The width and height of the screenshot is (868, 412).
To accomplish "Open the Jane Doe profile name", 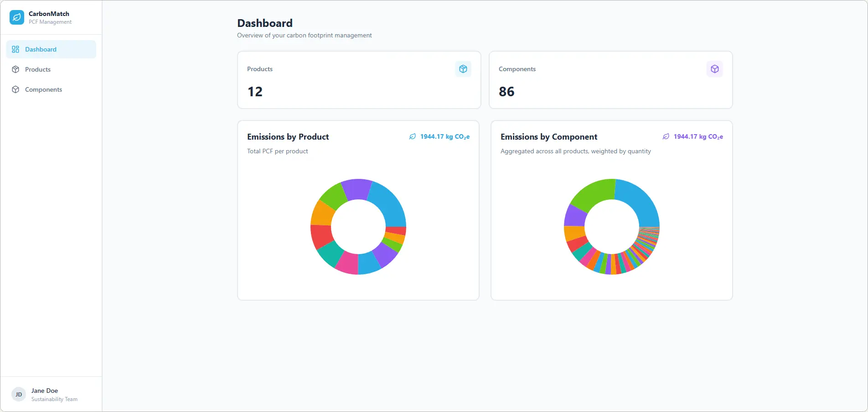I will 45,391.
